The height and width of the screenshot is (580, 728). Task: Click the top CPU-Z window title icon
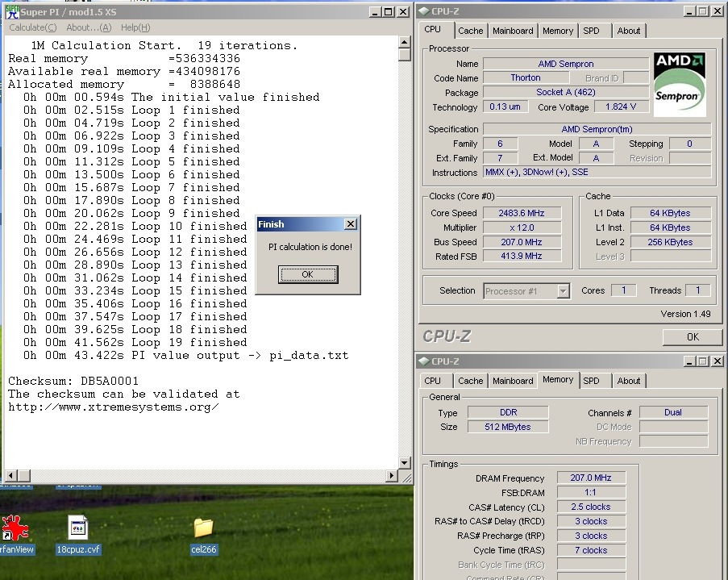pyautogui.click(x=424, y=11)
